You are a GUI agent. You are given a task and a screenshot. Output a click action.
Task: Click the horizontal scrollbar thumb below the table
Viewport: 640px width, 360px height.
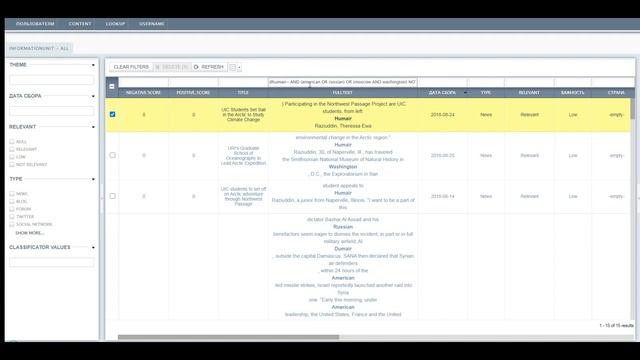(228, 337)
